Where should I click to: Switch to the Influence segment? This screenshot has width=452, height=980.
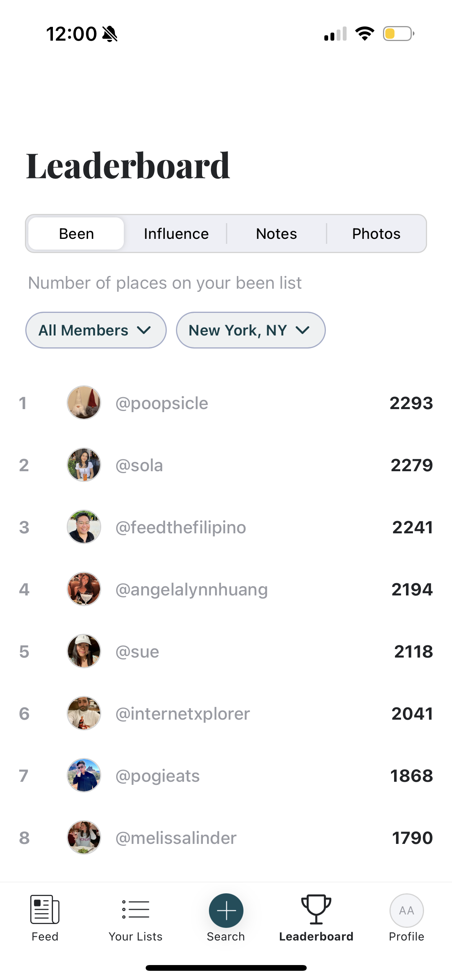coord(176,233)
